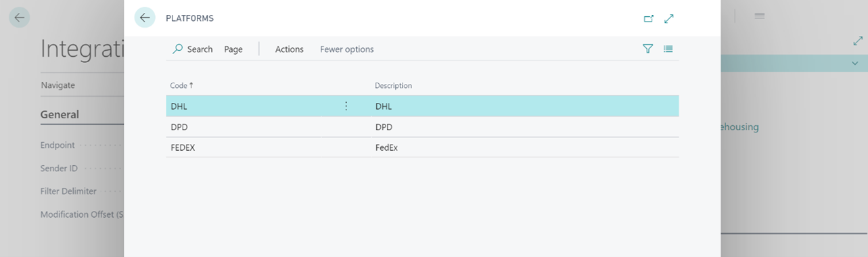The width and height of the screenshot is (868, 257).
Task: Click the Description column header
Action: coord(394,86)
